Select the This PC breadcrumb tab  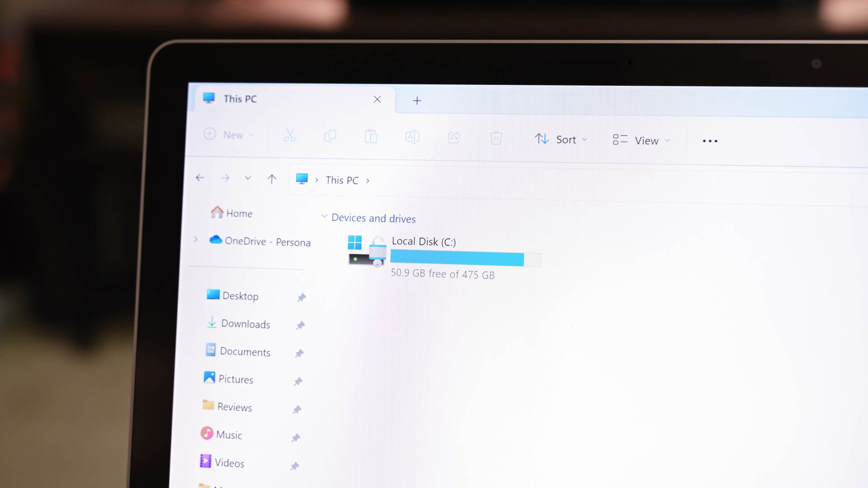tap(341, 180)
